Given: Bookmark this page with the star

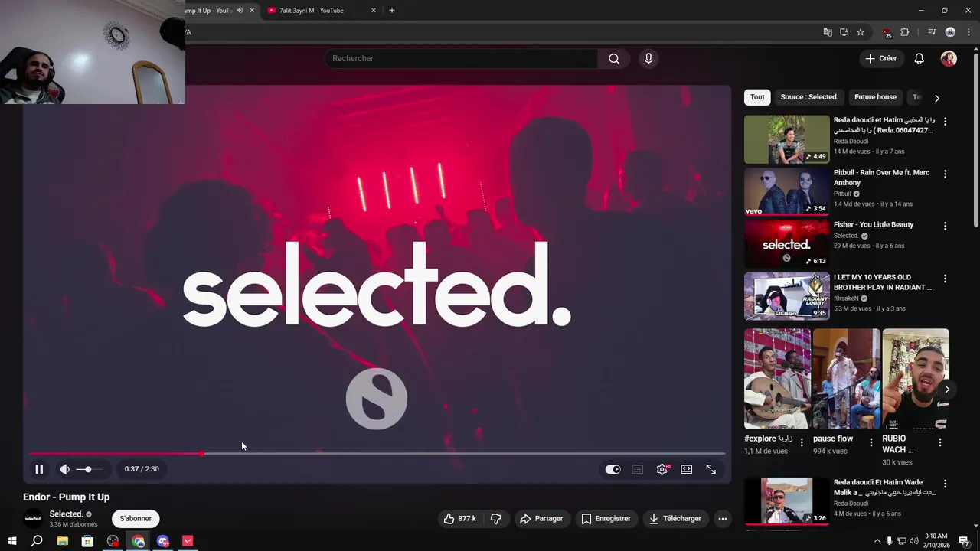Looking at the screenshot, I should [x=861, y=32].
